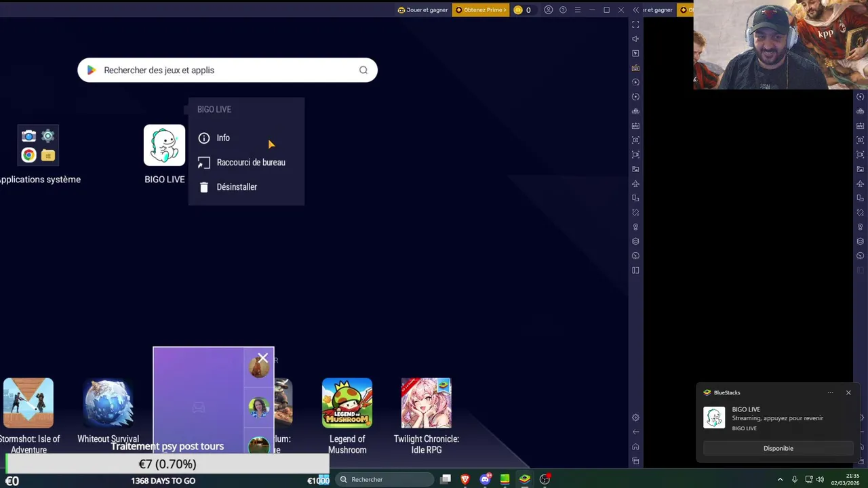Click the volume icon in BlueStacks sidebar
Image resolution: width=868 pixels, height=488 pixels.
(635, 39)
